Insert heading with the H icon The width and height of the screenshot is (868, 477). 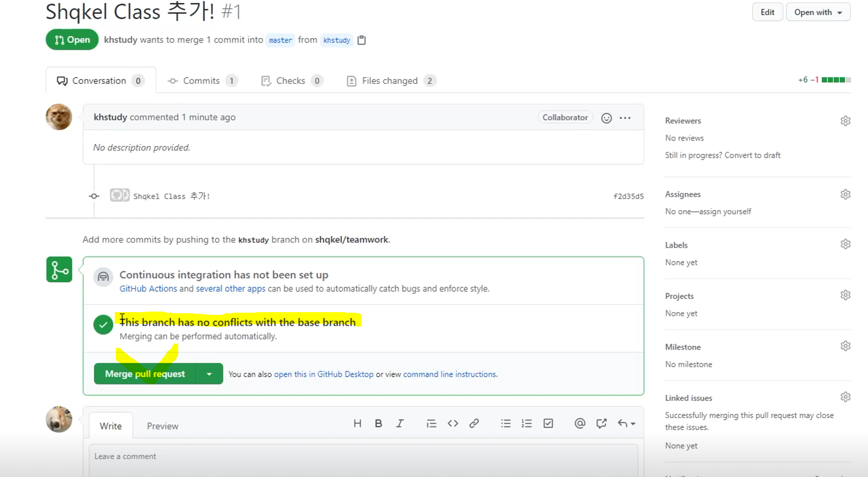(x=358, y=424)
